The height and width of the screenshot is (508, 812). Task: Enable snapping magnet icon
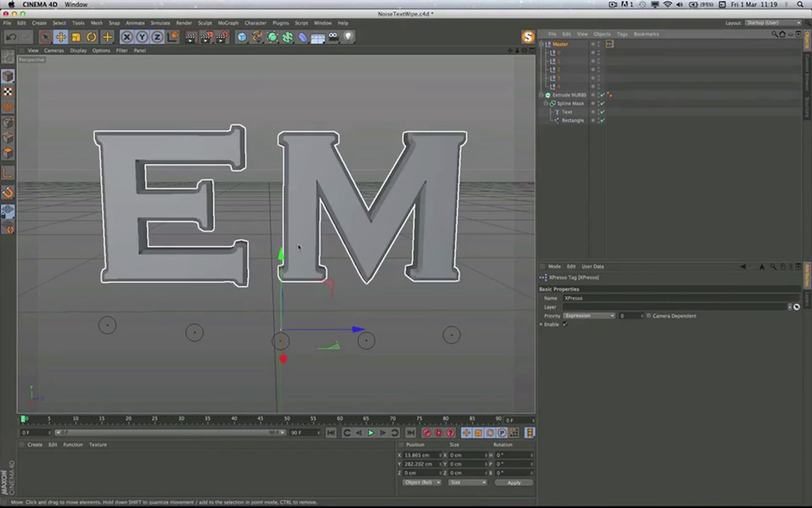(8, 192)
